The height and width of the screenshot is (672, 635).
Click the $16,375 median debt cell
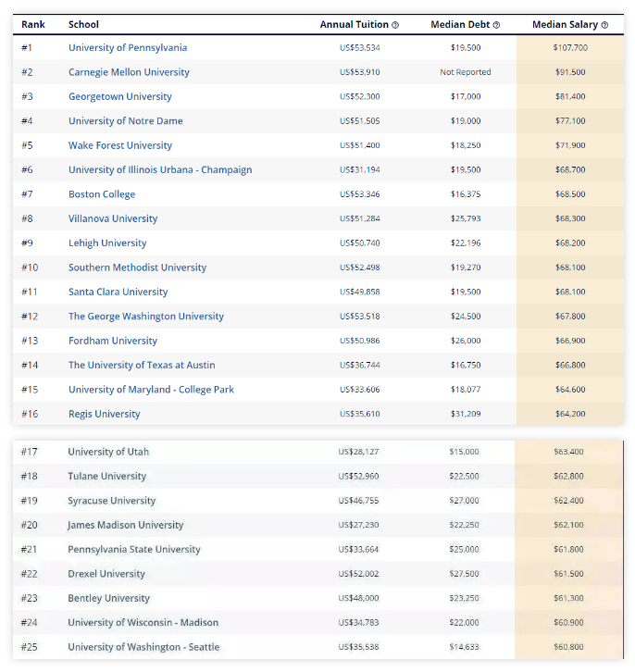(466, 194)
